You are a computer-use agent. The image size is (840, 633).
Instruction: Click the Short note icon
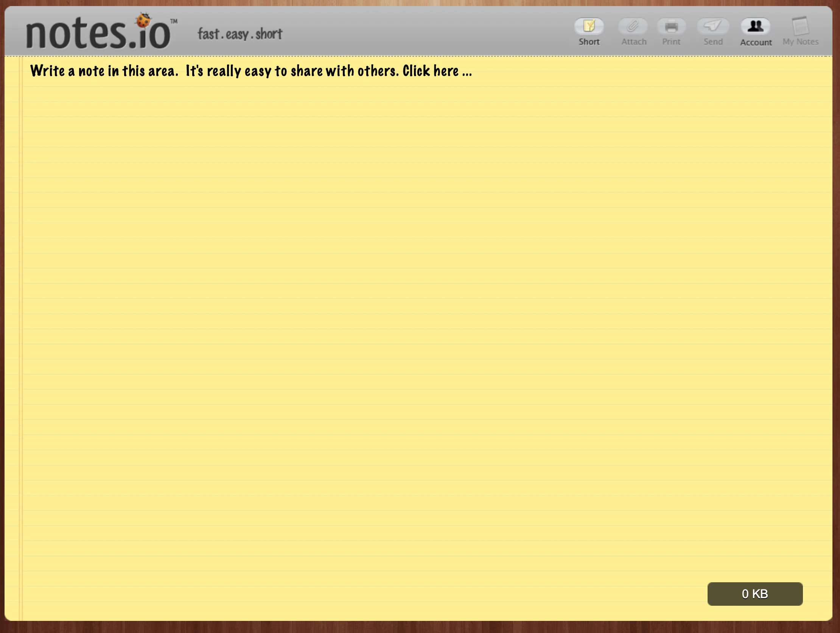point(589,26)
